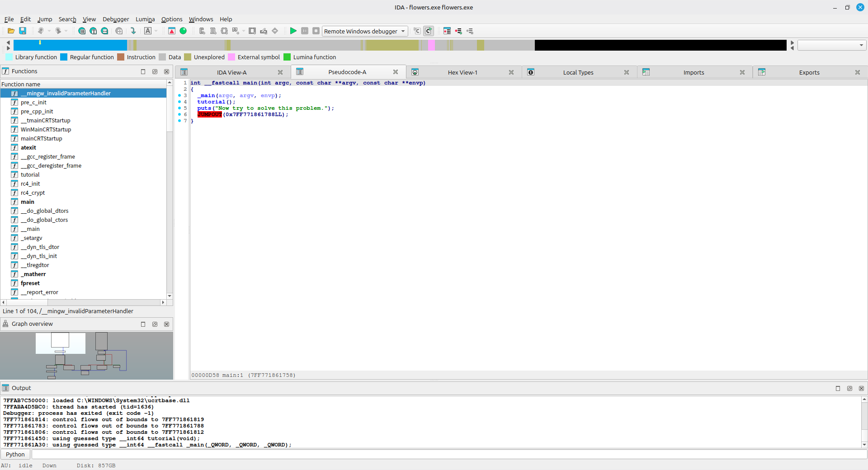
Task: Open the empty combo box right of navigation band
Action: click(831, 45)
